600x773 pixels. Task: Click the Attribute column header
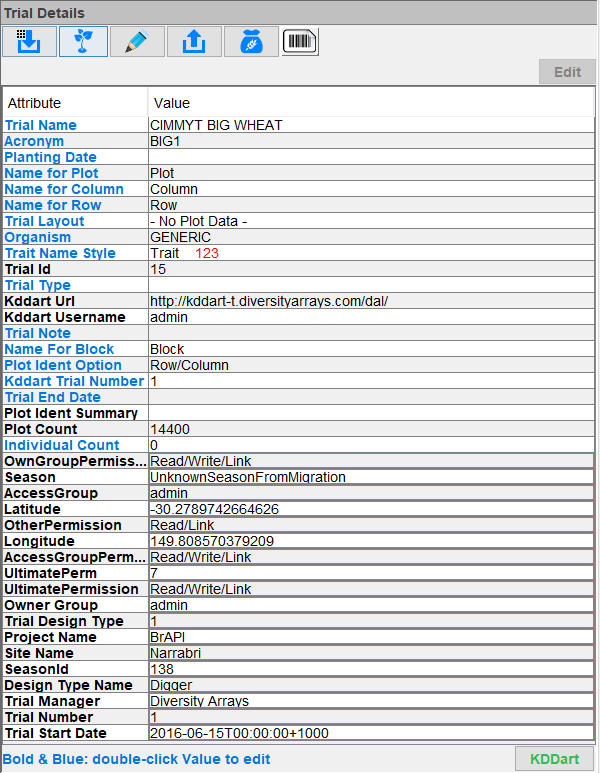point(75,103)
